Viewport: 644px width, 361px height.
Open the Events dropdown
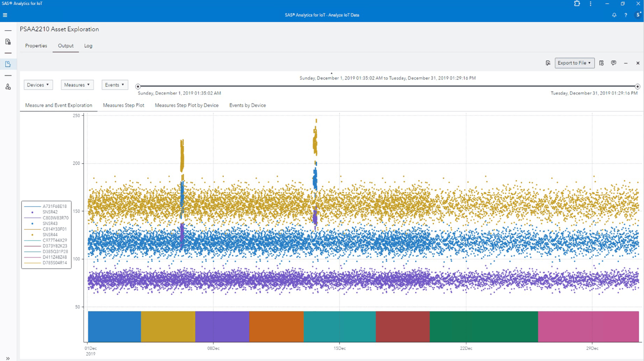point(115,85)
